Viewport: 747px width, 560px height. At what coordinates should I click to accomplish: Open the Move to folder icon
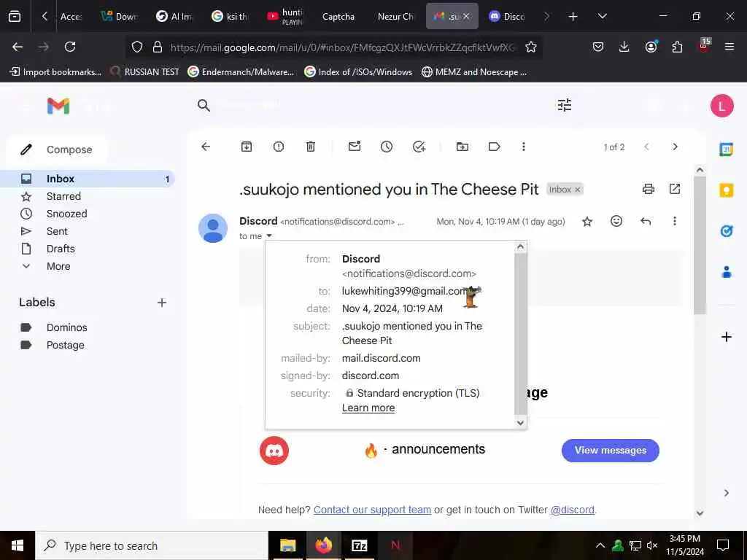[x=462, y=147]
